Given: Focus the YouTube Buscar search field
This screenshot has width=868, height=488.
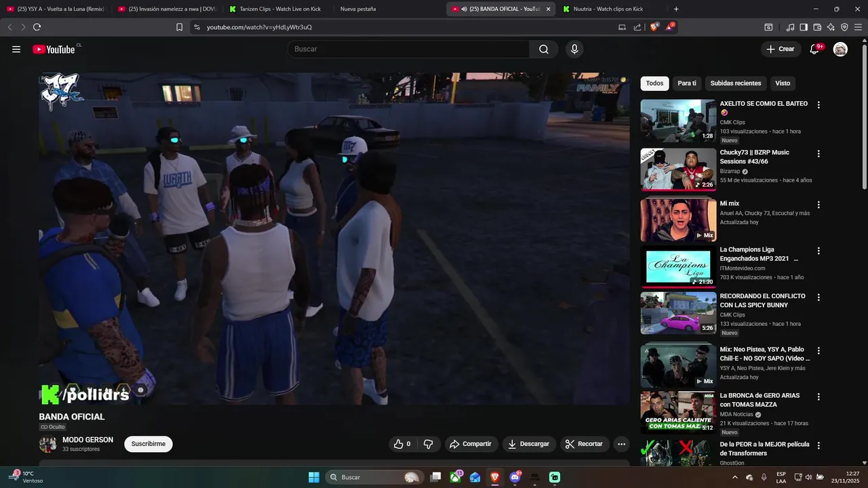Looking at the screenshot, I should point(408,49).
